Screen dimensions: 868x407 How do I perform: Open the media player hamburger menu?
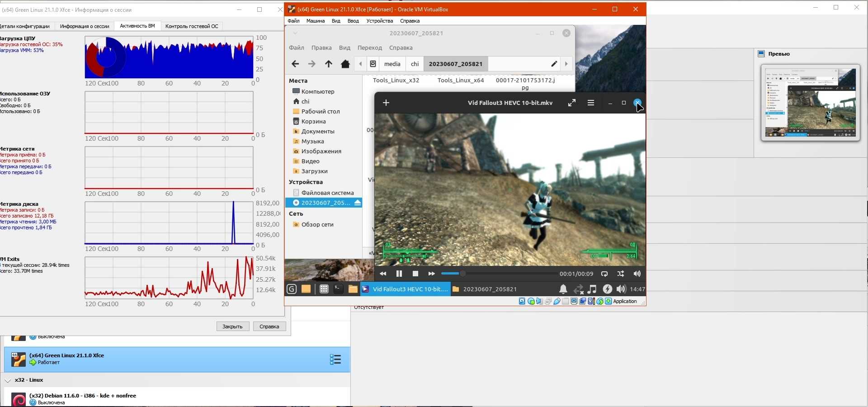(x=590, y=103)
